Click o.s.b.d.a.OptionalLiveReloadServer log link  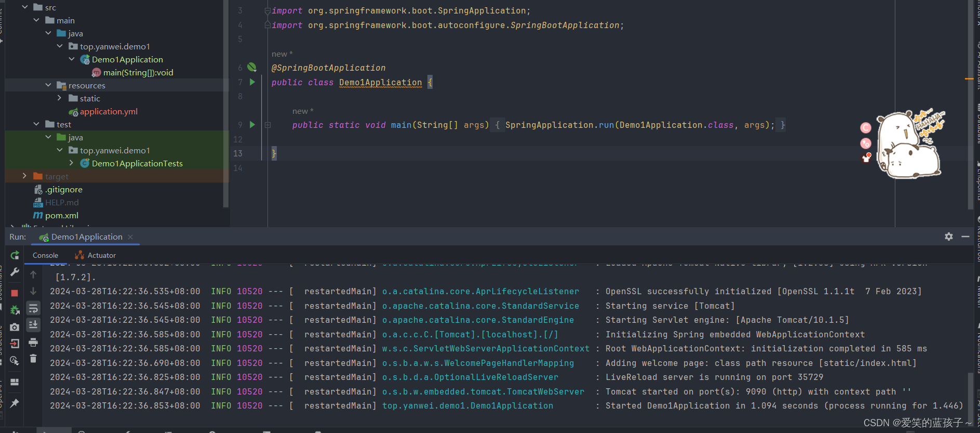[x=470, y=377]
